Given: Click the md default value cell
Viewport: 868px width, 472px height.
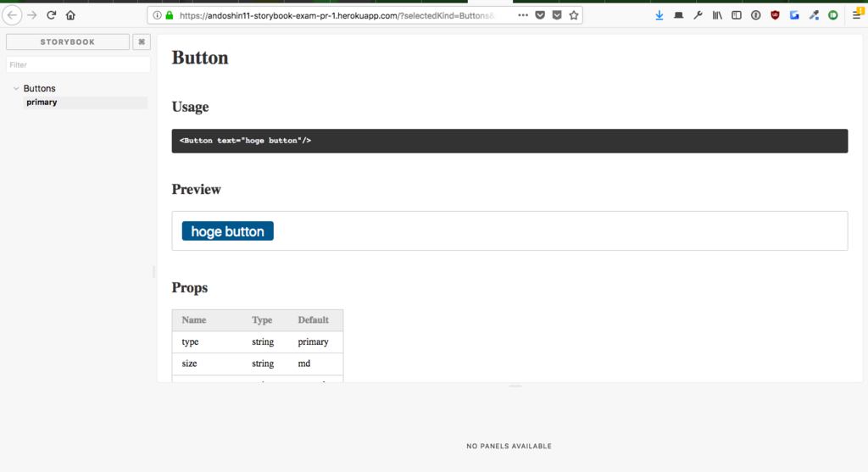Looking at the screenshot, I should click(x=304, y=364).
